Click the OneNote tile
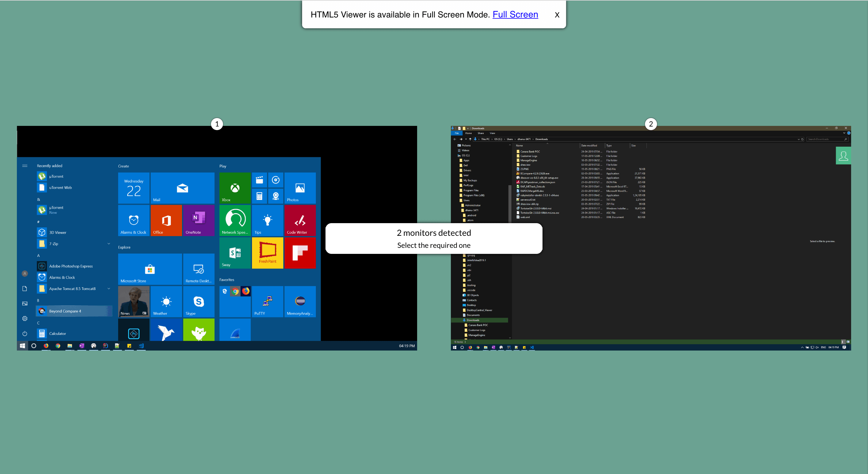 (199, 220)
